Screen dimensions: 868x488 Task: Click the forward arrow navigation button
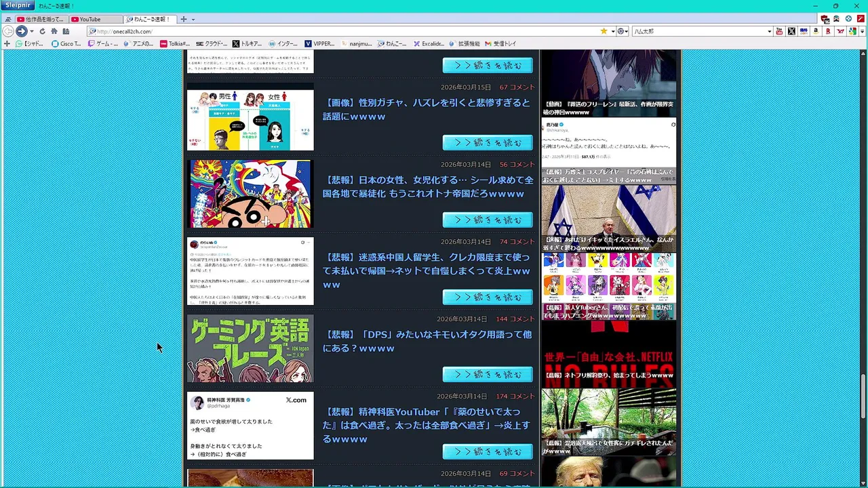pyautogui.click(x=21, y=31)
